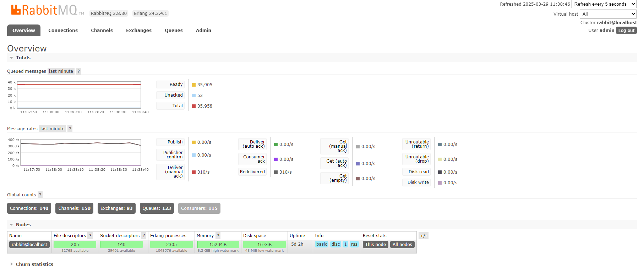Screen dimensions: 644x267
Task: Change Message rates last minute range
Action: pos(53,129)
